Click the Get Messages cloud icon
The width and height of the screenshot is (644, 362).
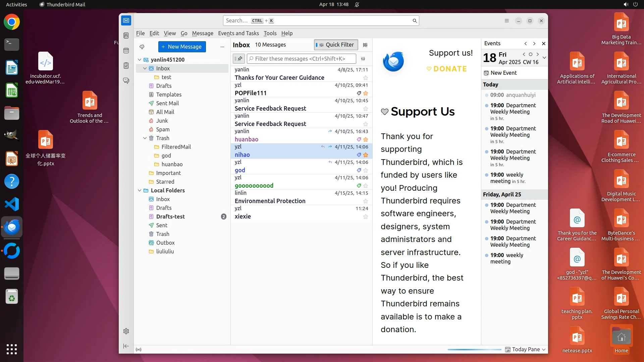142,47
